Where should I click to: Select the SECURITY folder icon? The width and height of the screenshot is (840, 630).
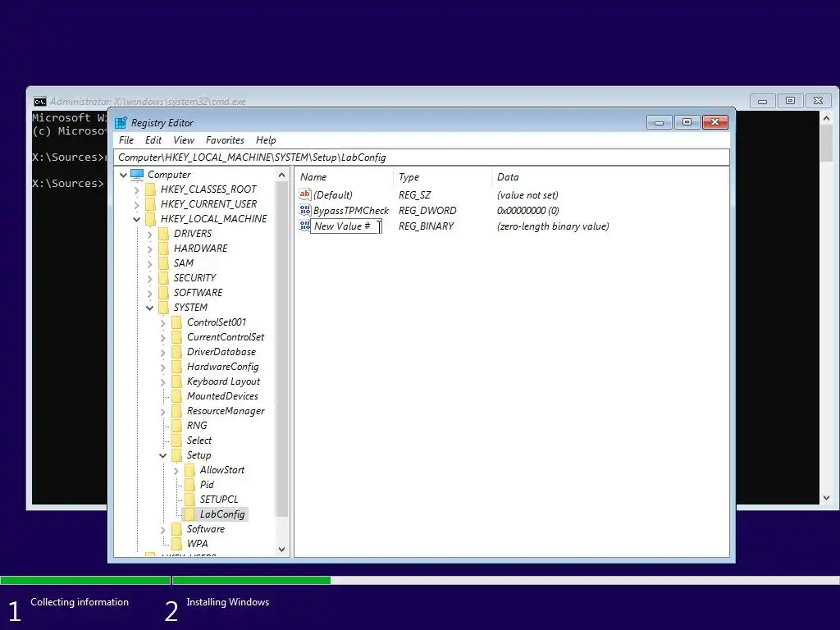tap(164, 277)
